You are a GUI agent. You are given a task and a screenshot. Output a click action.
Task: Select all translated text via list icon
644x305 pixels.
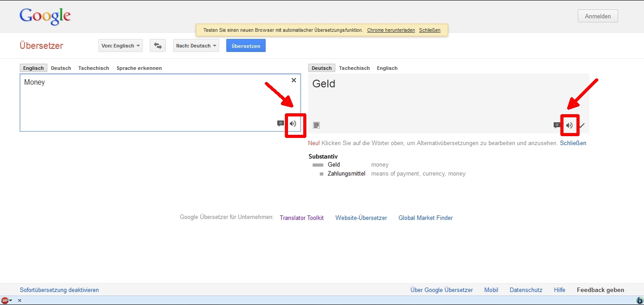(316, 125)
